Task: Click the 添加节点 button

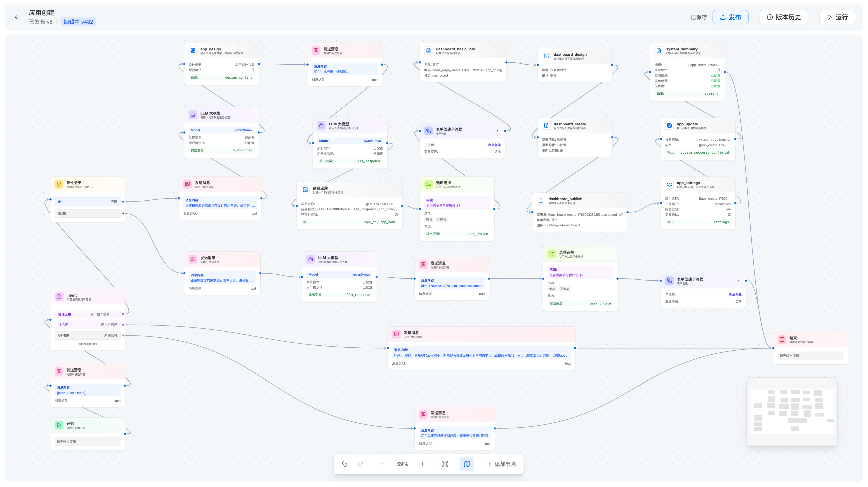Action: [x=501, y=464]
